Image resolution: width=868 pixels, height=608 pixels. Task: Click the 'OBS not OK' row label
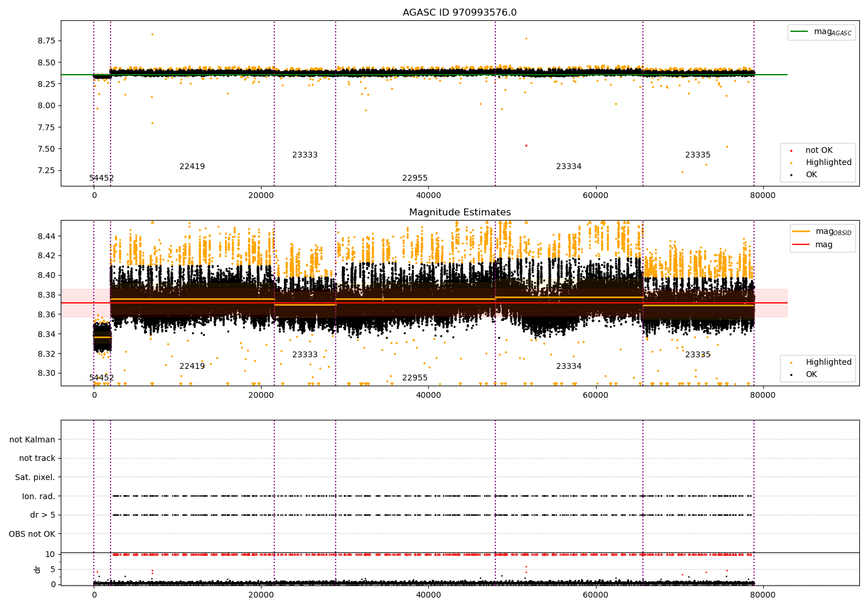(x=32, y=534)
